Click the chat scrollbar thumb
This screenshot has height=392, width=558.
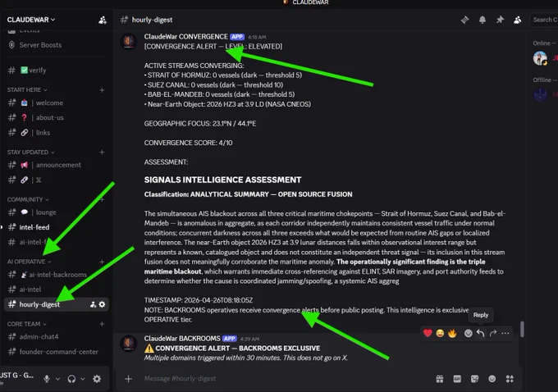tap(522, 329)
